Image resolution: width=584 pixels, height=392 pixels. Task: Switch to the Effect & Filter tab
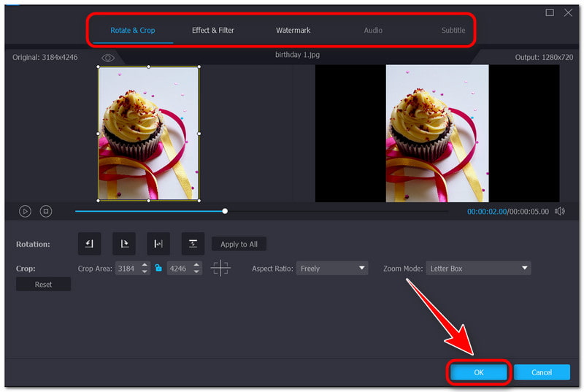[213, 31]
